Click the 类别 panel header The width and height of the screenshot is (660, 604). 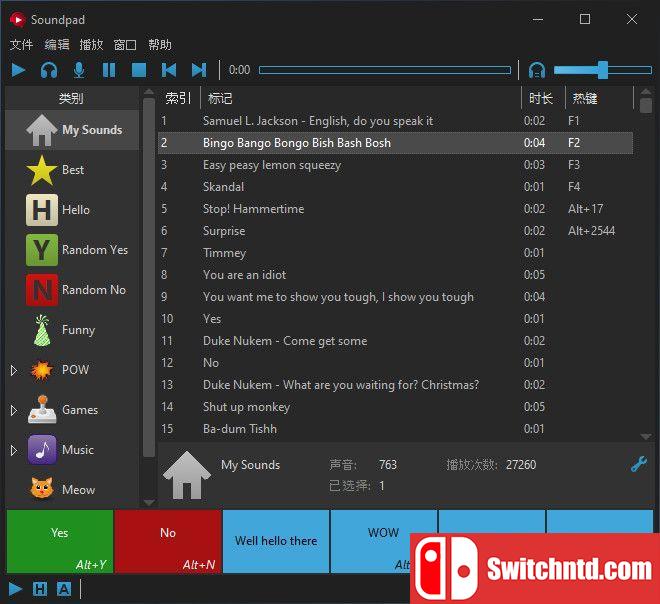point(72,98)
